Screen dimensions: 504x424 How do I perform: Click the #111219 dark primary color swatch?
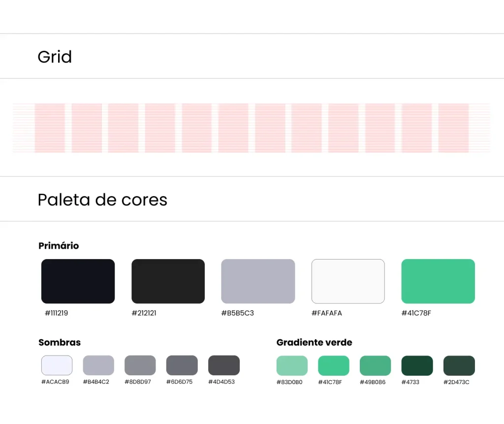click(x=78, y=281)
